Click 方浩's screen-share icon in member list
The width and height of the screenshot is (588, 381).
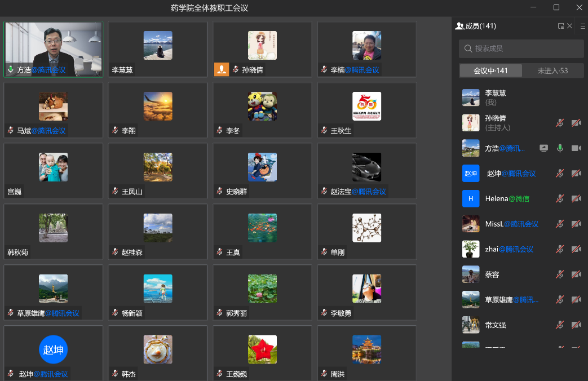pyautogui.click(x=543, y=148)
